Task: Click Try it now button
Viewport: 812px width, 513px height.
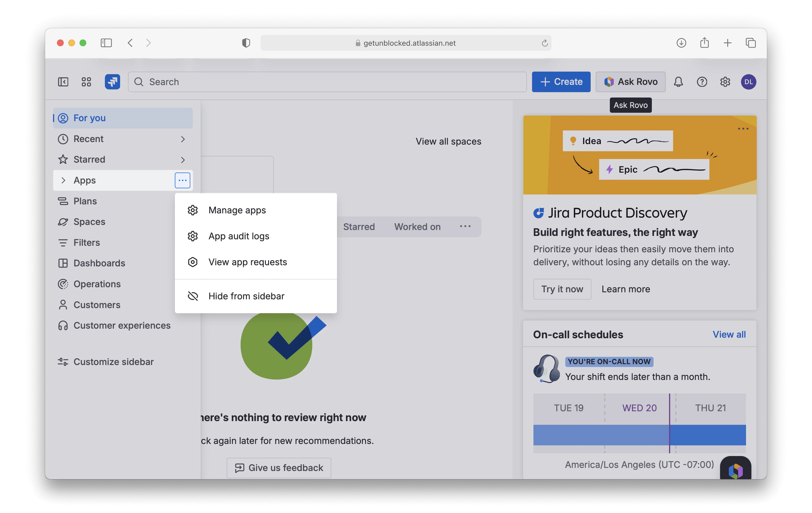Action: [562, 289]
